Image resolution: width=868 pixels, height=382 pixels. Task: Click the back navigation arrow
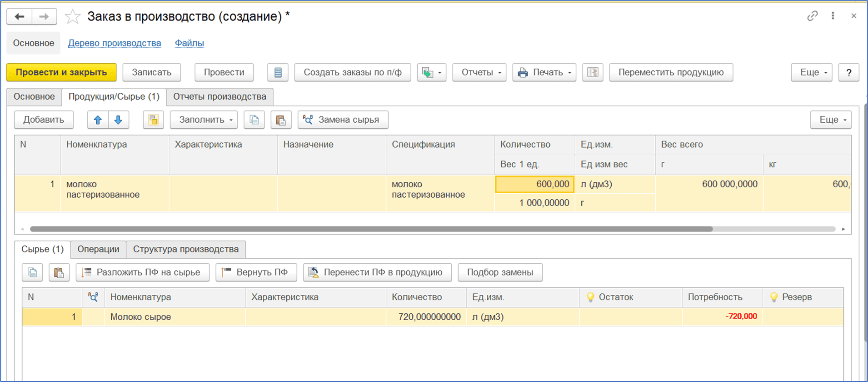coord(20,17)
